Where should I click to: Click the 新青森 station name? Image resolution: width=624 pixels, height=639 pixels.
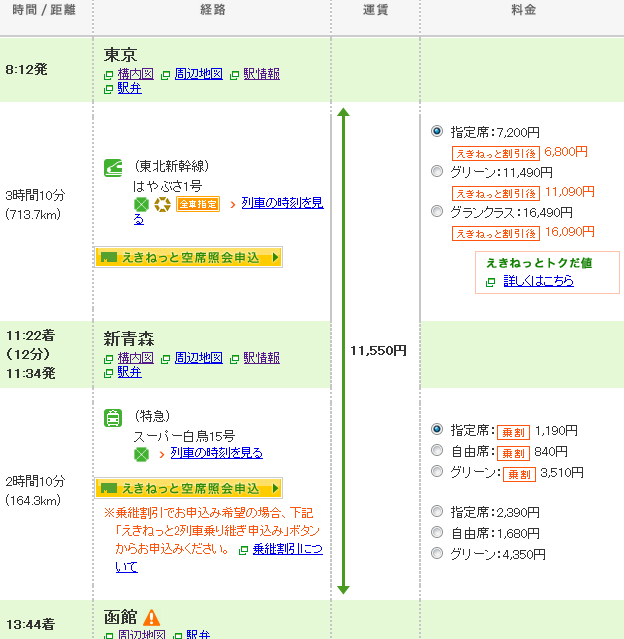[x=129, y=339]
